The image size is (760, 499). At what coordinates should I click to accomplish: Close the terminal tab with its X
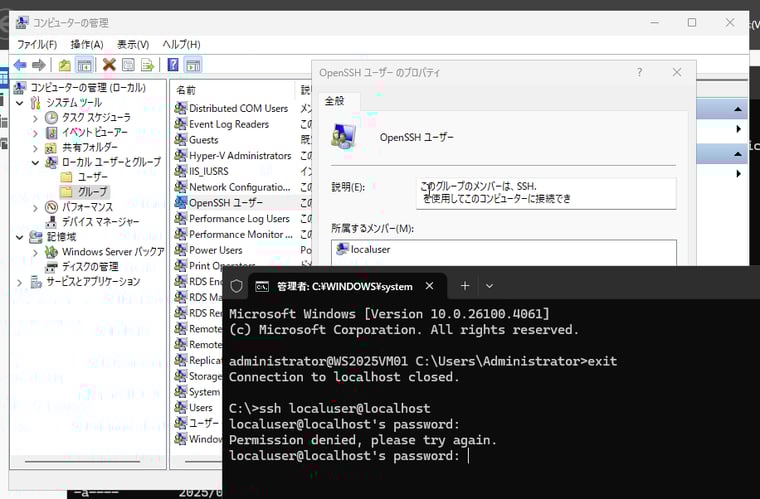(x=429, y=286)
